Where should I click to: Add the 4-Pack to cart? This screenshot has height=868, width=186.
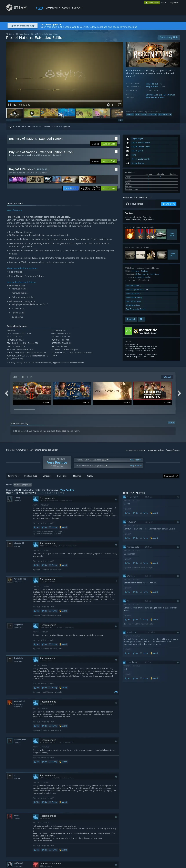tap(109, 161)
